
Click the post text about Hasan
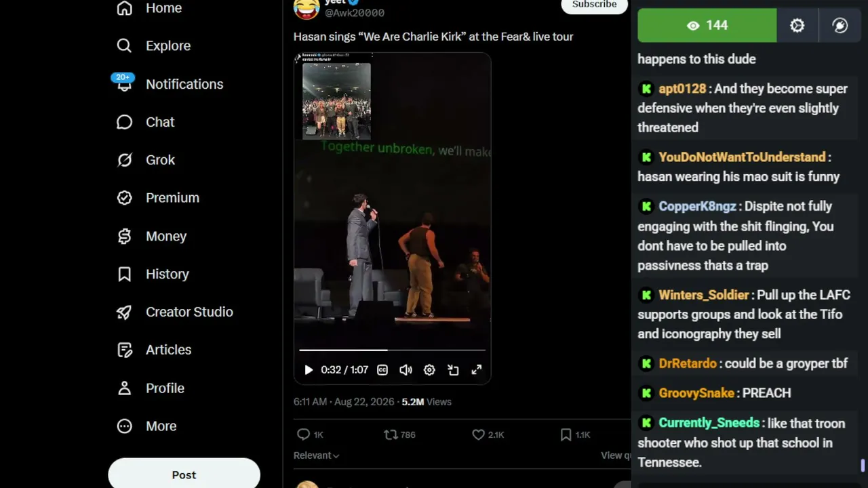433,37
